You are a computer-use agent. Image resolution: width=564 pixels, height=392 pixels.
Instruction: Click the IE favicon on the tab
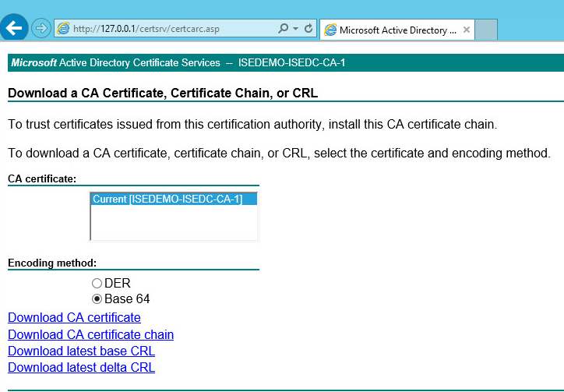pyautogui.click(x=330, y=30)
